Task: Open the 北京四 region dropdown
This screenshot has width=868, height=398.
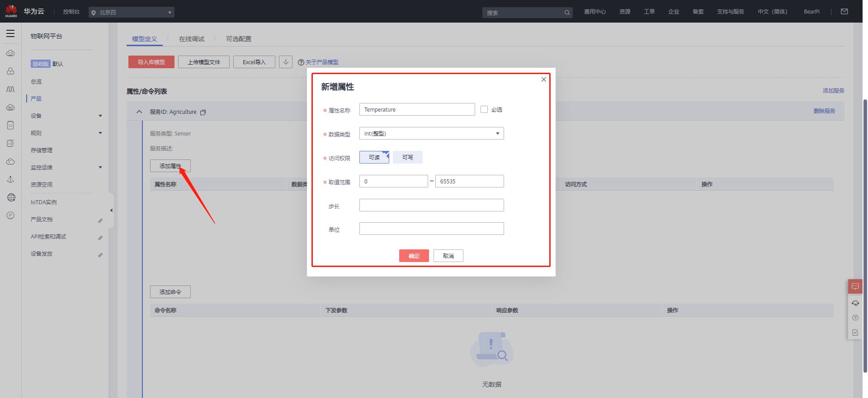Action: tap(131, 12)
